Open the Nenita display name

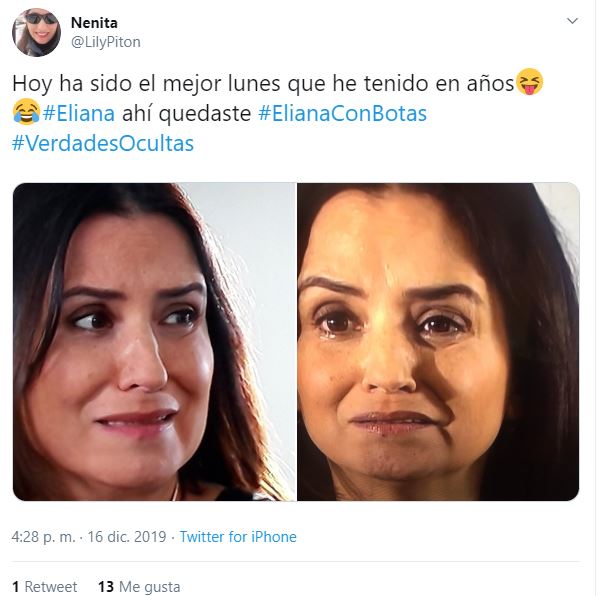pyautogui.click(x=94, y=23)
